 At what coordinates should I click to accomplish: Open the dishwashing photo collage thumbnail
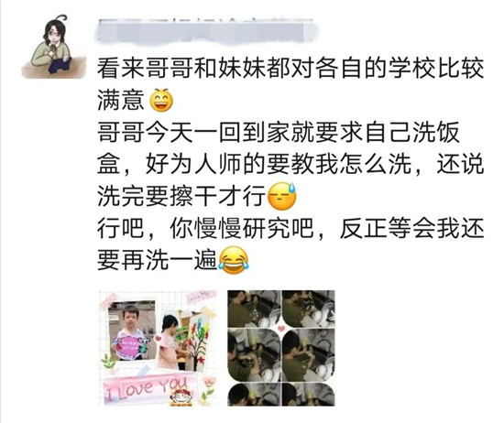point(281,348)
